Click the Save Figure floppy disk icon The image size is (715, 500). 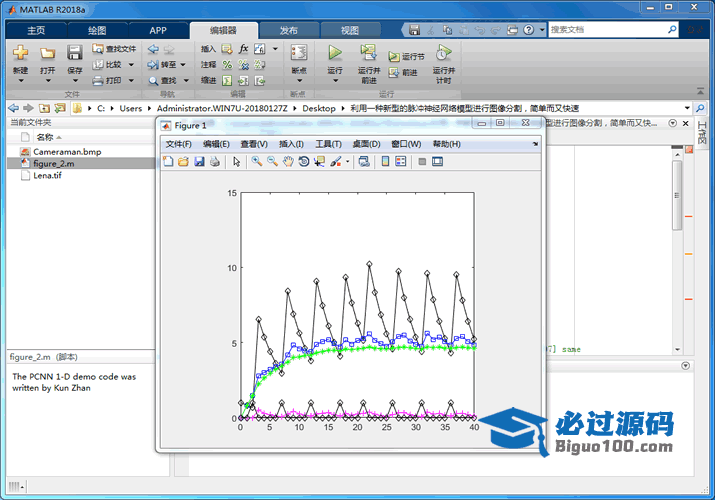point(199,161)
